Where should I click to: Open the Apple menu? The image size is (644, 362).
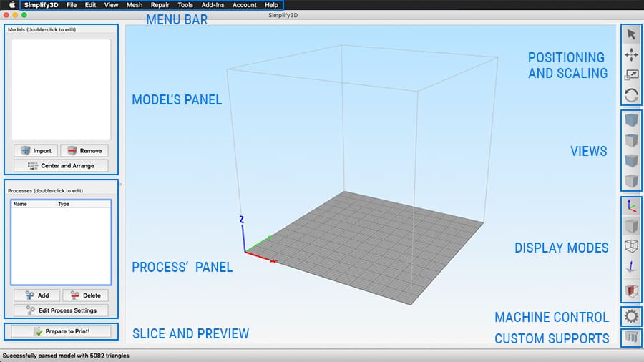coord(12,5)
